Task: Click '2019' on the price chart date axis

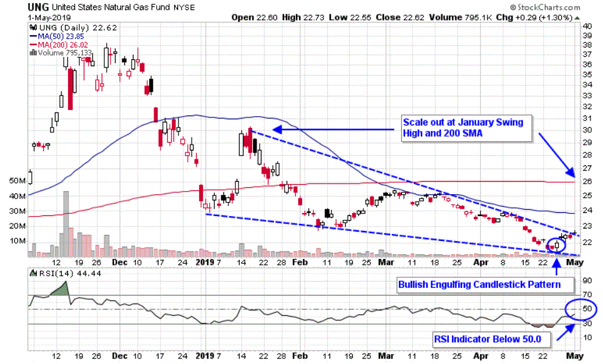Action: pos(205,262)
